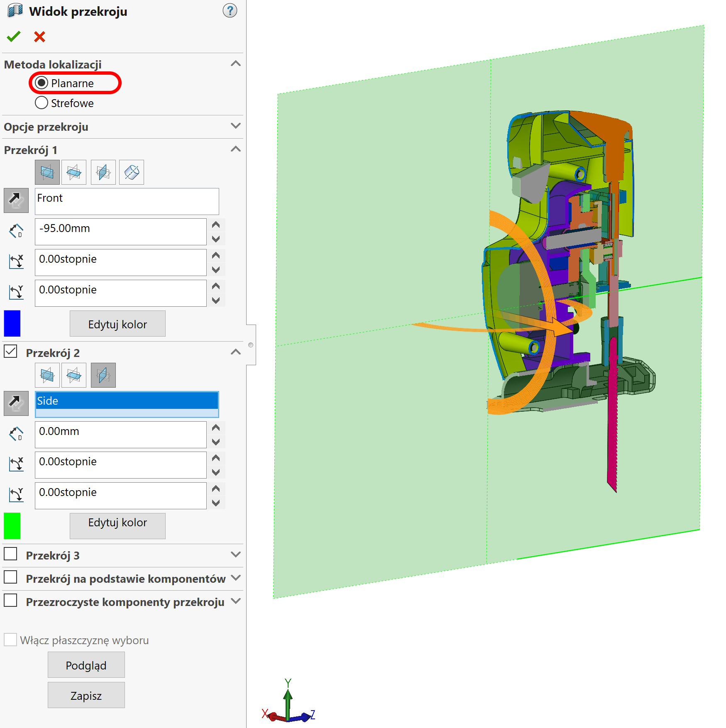The width and height of the screenshot is (726, 728).
Task: Expand Przezroczyste komponenty przekroju section
Action: point(236,601)
